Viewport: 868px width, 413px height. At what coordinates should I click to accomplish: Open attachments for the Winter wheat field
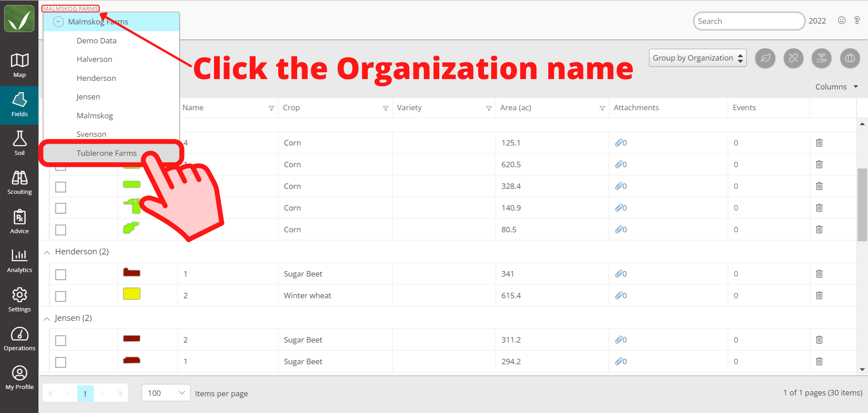(x=621, y=296)
